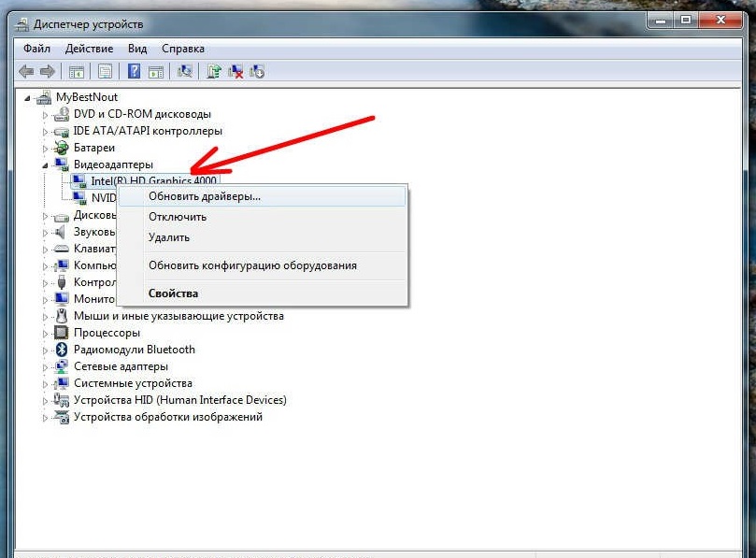
Task: Click the Видеоадаптеры display adapter icon
Action: [62, 165]
